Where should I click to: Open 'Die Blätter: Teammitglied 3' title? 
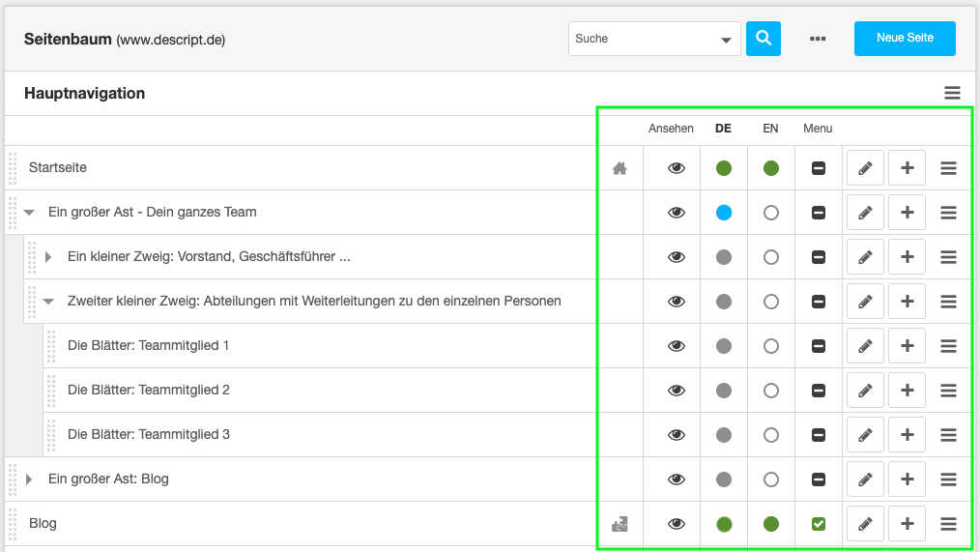pos(149,434)
